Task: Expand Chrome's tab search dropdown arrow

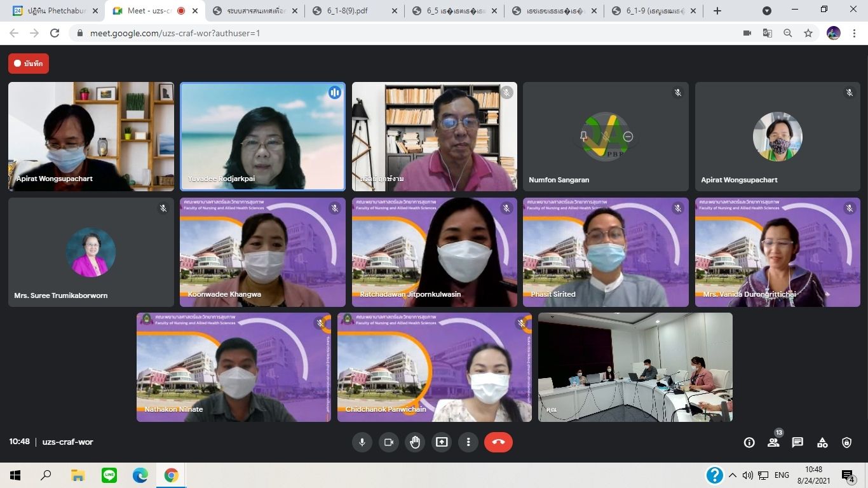Action: click(767, 11)
